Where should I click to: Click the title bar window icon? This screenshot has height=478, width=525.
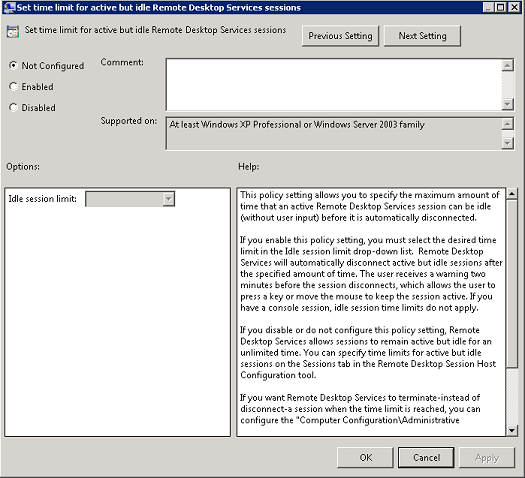click(x=9, y=7)
